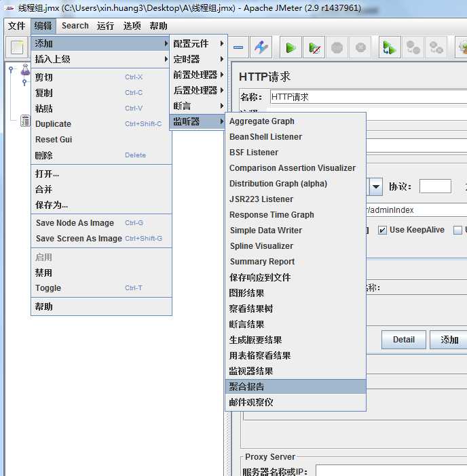Expand the 监听器 submenu item
Viewport: 467px width, 476px height.
[x=198, y=121]
